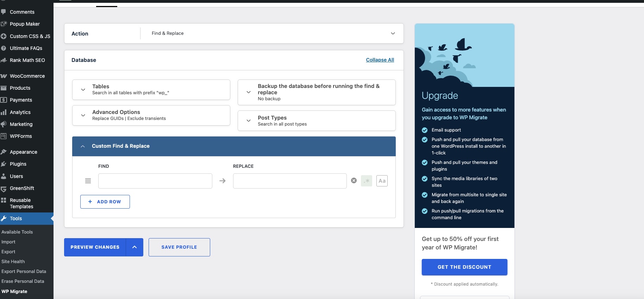The height and width of the screenshot is (299, 644).
Task: Click the Add Row button
Action: (105, 202)
